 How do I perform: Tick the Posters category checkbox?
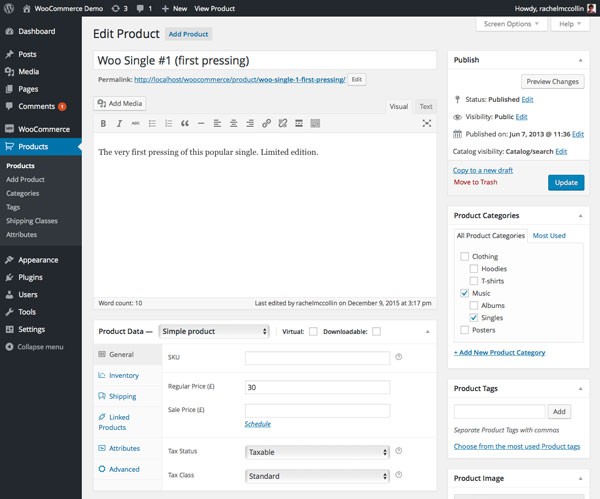click(x=464, y=329)
